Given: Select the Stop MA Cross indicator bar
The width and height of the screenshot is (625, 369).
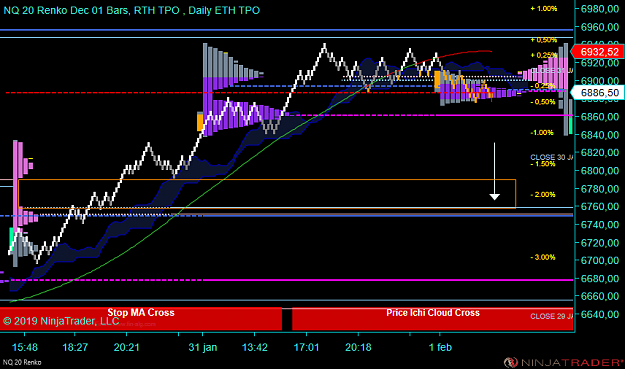Looking at the screenshot, I should pyautogui.click(x=141, y=319).
